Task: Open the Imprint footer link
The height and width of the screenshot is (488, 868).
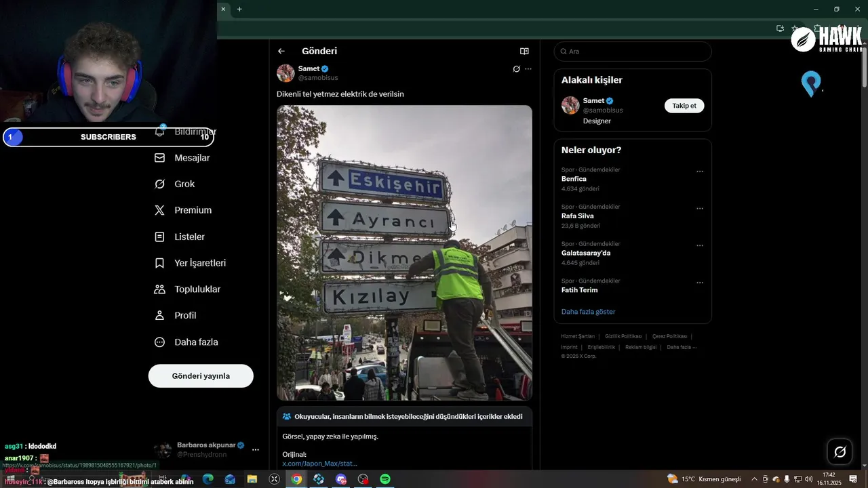Action: pos(569,347)
